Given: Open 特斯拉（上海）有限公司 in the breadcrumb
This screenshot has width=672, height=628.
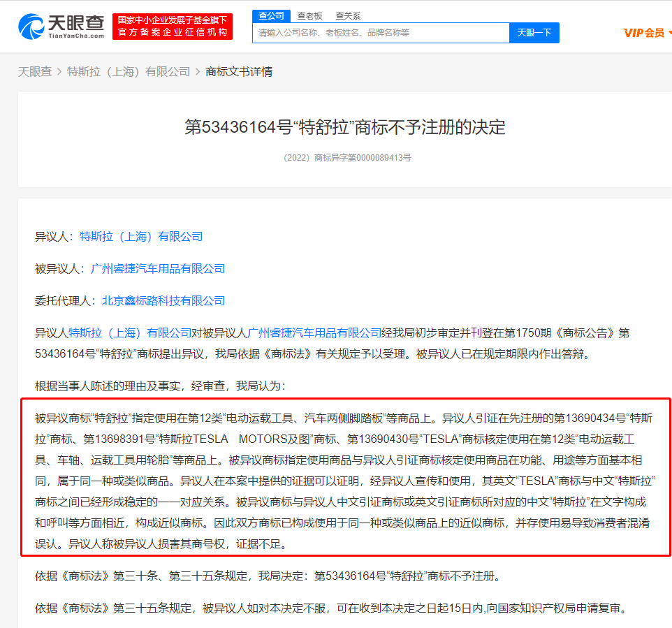Looking at the screenshot, I should (129, 71).
